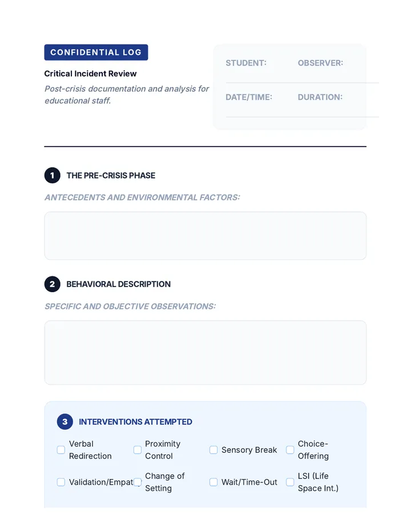Enable the Change of Setting checkbox
Screen dimensions: 411x532
pyautogui.click(x=138, y=482)
